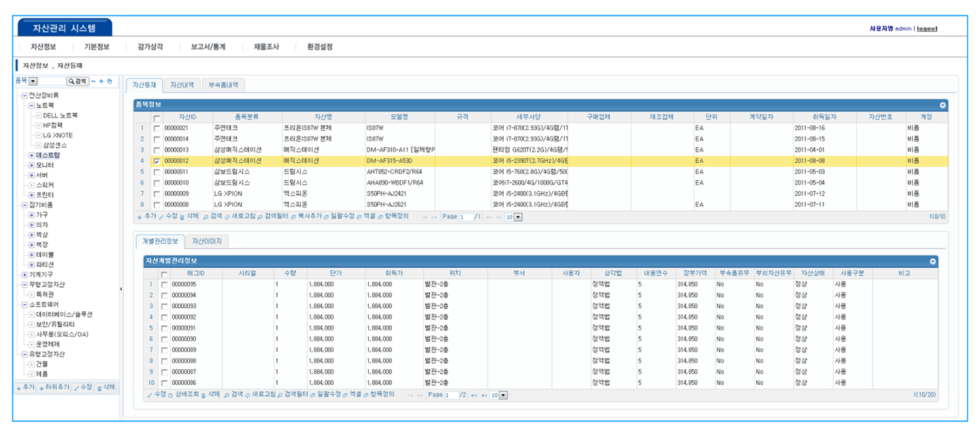Click 엑셀 export icon in 품목정보 toolbar
This screenshot has width=980, height=434.
tap(358, 216)
